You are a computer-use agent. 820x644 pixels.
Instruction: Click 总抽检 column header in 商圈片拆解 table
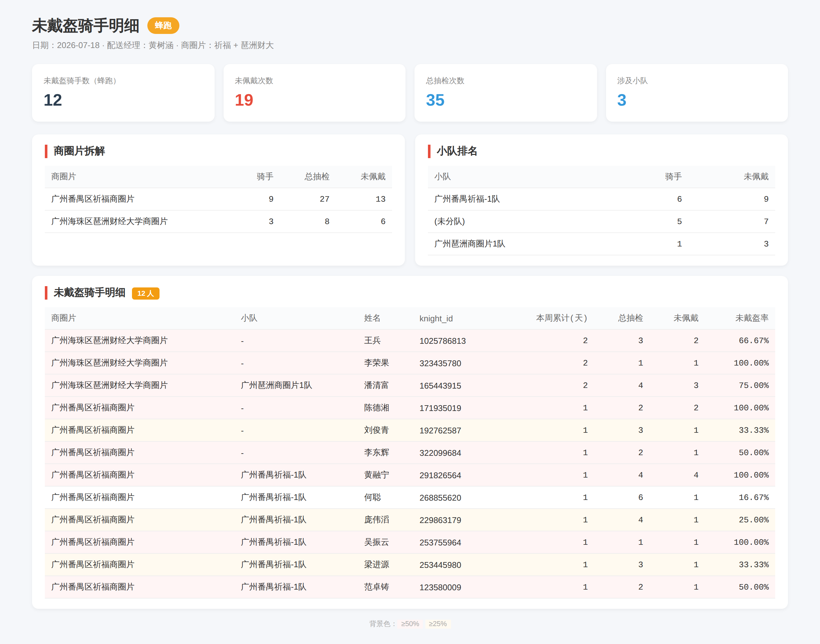(x=317, y=176)
